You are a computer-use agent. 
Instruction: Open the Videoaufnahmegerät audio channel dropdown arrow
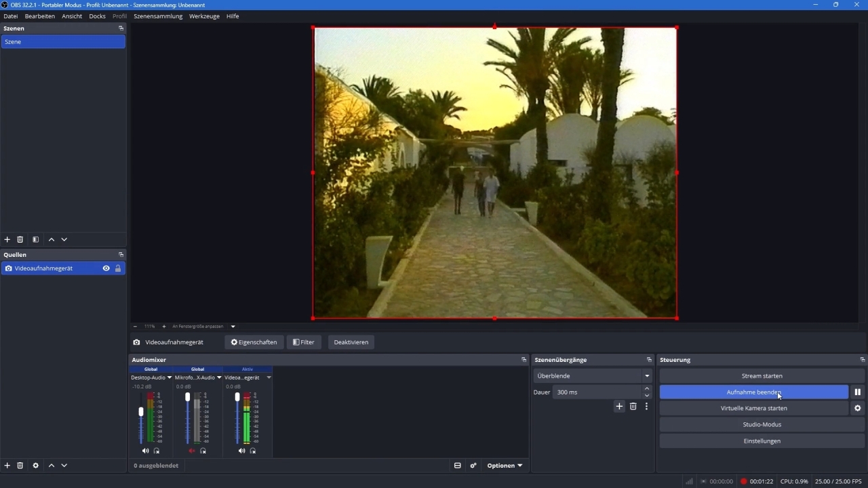coord(269,378)
